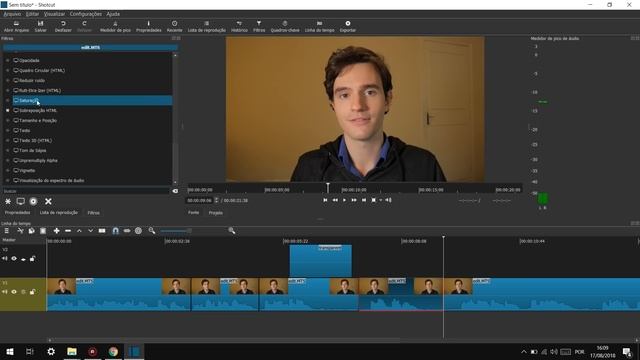Skip to the end of the video
This screenshot has height=360, width=640.
(364, 200)
